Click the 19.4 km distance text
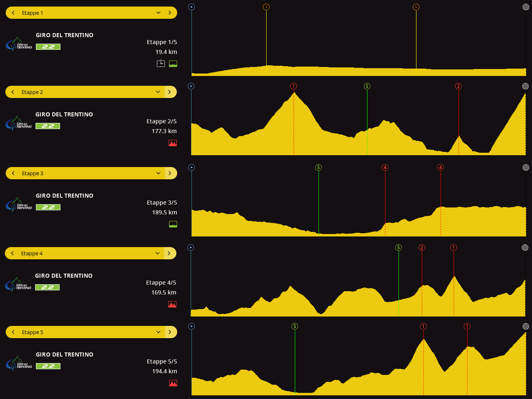Image resolution: width=532 pixels, height=399 pixels. tap(166, 52)
